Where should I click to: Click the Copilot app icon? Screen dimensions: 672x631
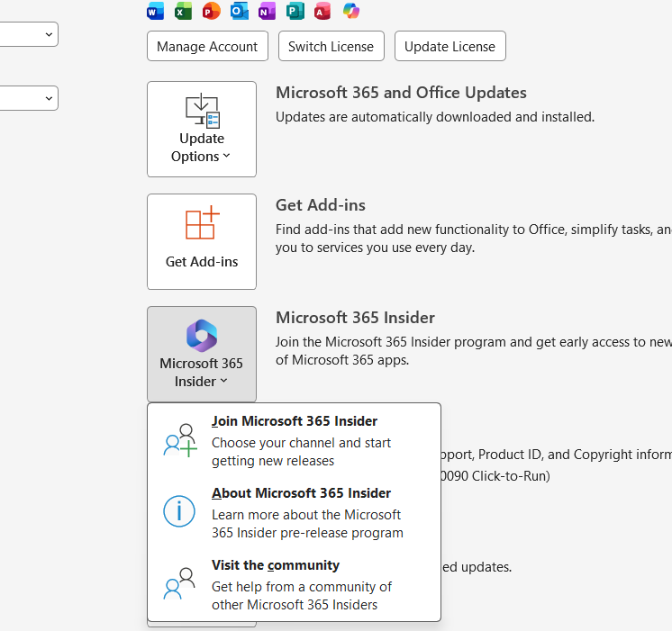(x=351, y=11)
